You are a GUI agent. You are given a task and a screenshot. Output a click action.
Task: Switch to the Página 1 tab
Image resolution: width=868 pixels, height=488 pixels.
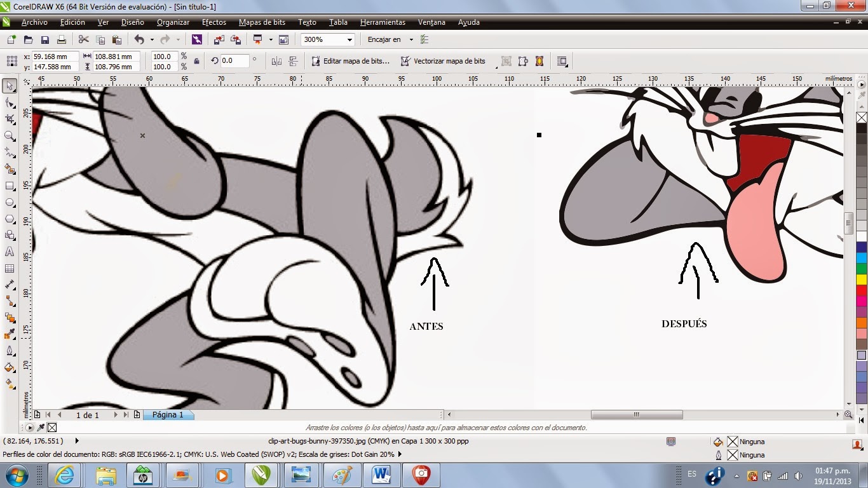coord(168,415)
